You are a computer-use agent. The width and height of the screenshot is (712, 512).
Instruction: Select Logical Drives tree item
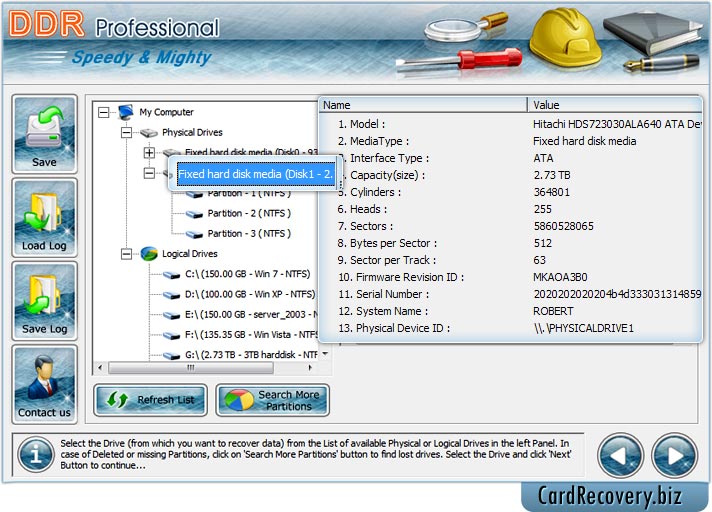190,254
